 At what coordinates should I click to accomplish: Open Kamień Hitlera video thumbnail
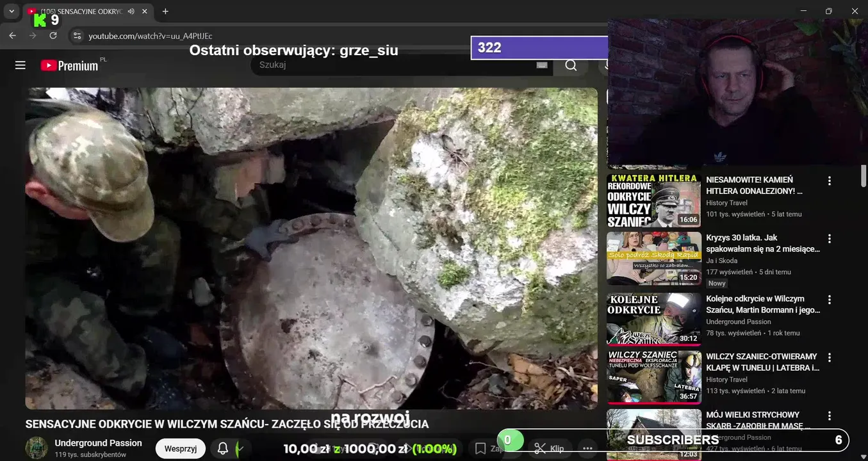click(654, 200)
